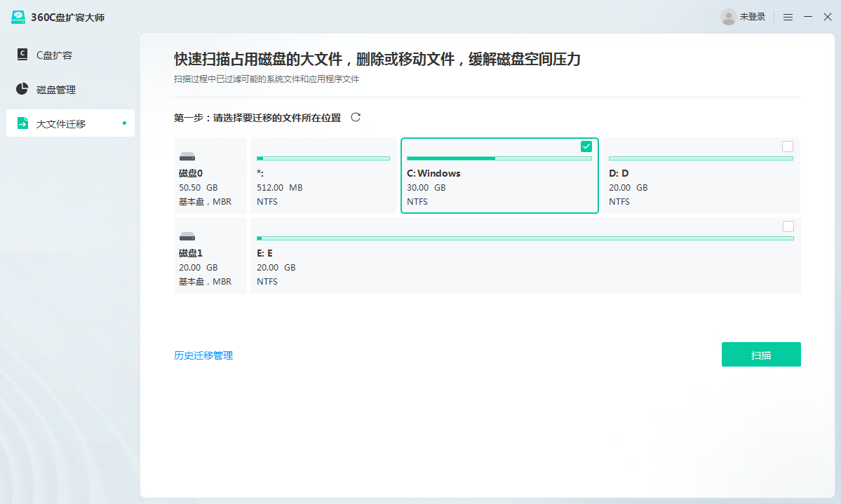Open the C盘扩容 tab
This screenshot has width=841, height=504.
(x=55, y=55)
